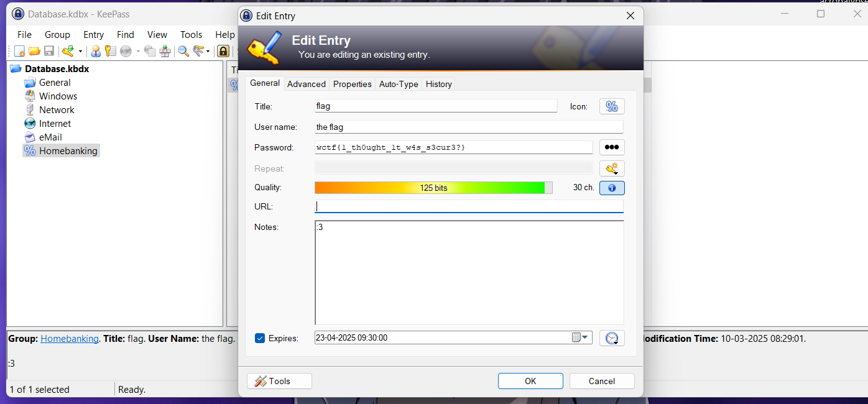Click the blue password quality info button
Image resolution: width=868 pixels, height=404 pixels.
coord(612,188)
